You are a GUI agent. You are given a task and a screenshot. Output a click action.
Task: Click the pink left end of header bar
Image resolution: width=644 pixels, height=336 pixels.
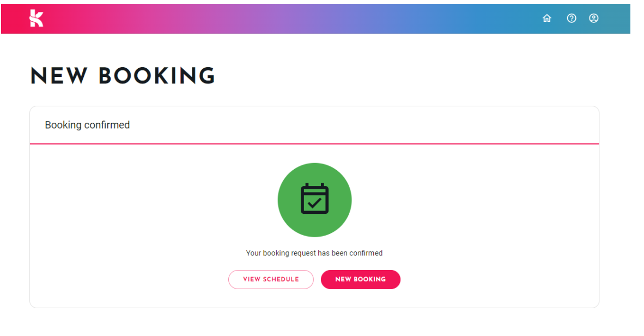pos(13,19)
